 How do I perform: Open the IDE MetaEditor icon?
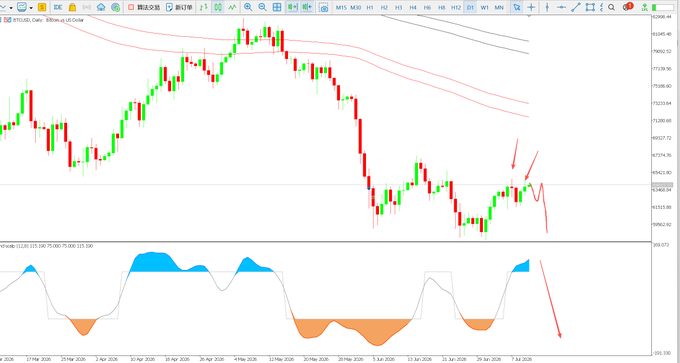click(58, 7)
